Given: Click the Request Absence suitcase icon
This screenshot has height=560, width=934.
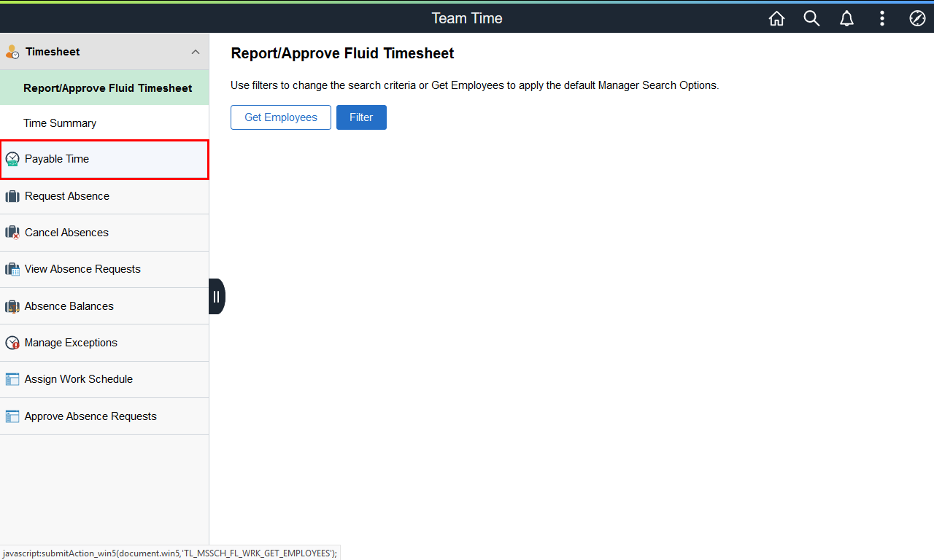Looking at the screenshot, I should 12,196.
